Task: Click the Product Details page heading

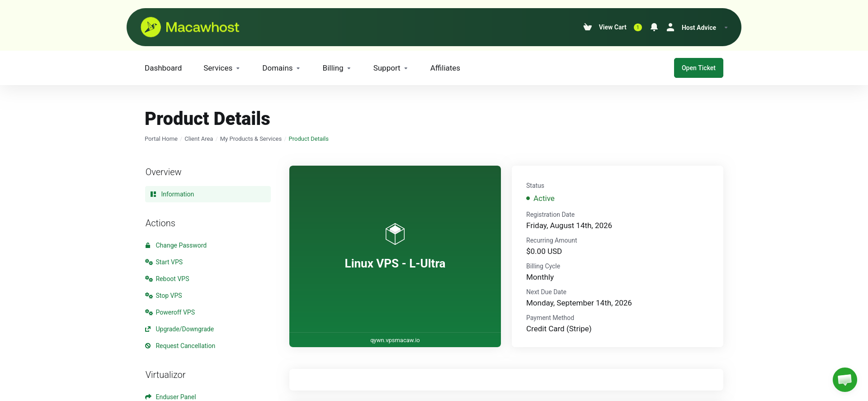Action: point(208,119)
